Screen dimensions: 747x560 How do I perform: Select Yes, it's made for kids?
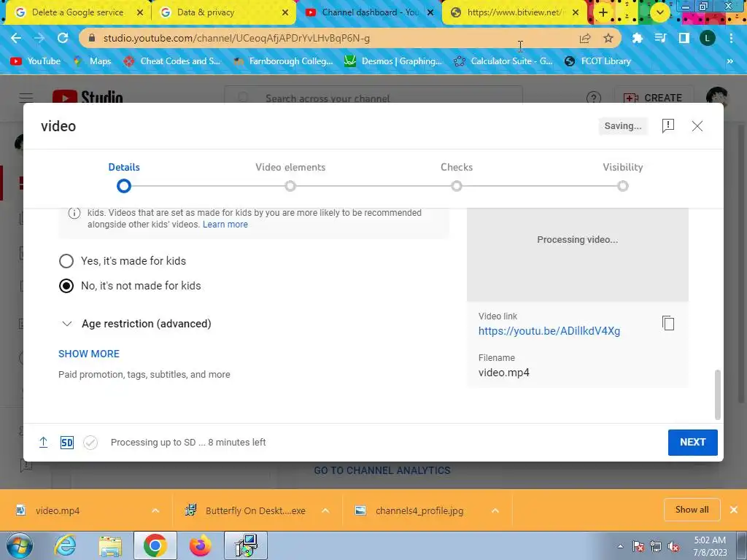pyautogui.click(x=66, y=261)
